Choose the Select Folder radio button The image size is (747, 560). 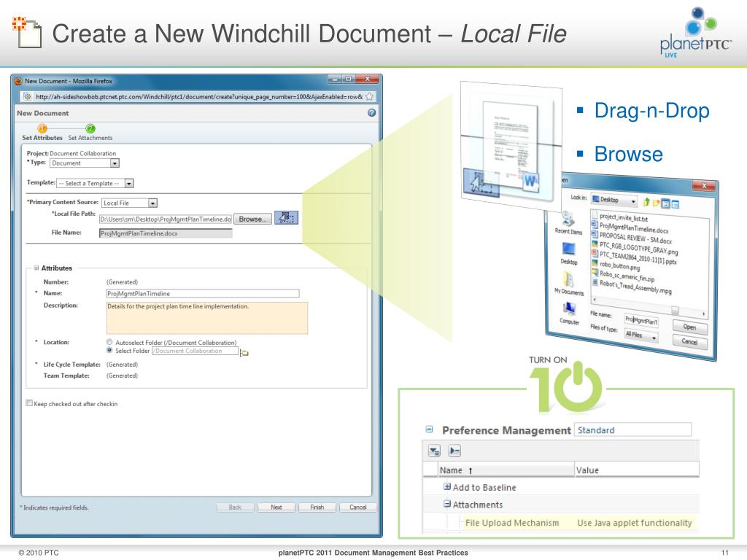(109, 350)
